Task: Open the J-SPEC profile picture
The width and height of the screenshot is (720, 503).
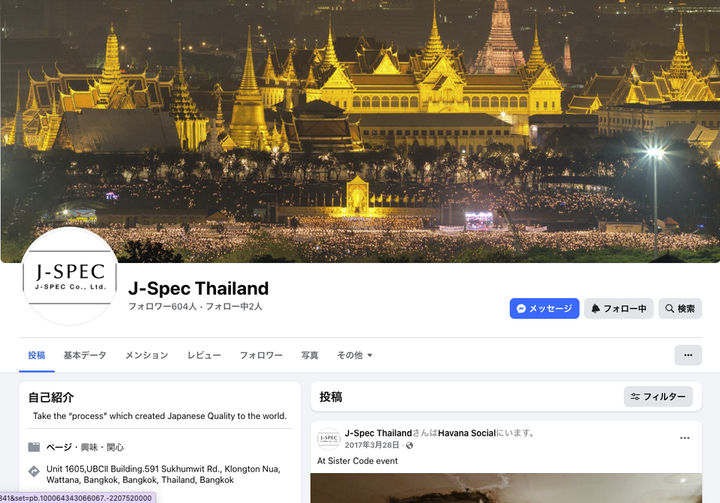Action: tap(70, 276)
